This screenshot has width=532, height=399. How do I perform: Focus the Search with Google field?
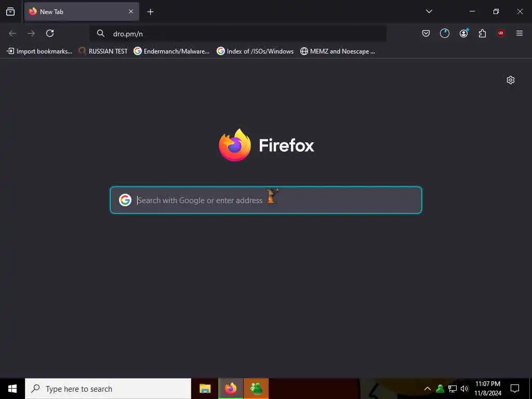click(x=266, y=200)
